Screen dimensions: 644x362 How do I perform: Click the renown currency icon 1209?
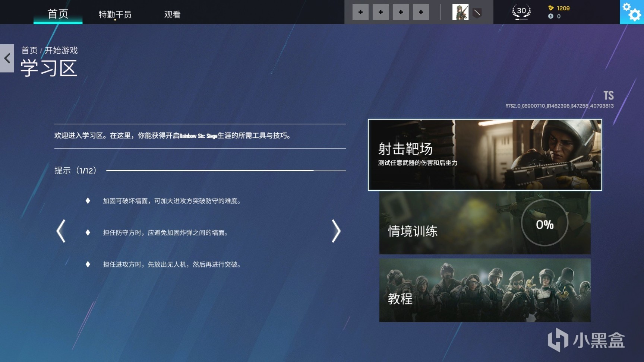pos(551,8)
